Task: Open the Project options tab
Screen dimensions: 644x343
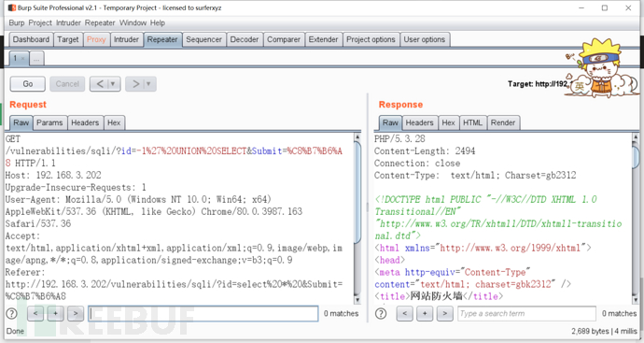Action: coord(371,39)
